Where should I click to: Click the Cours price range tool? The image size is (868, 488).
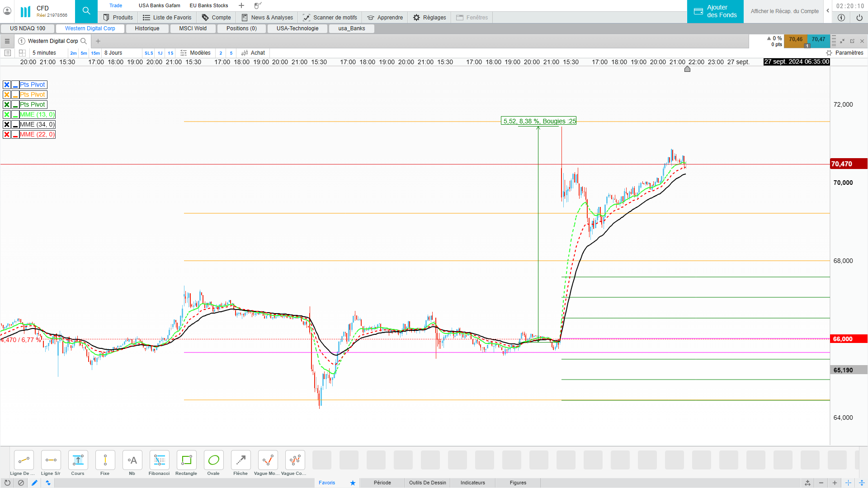[78, 460]
